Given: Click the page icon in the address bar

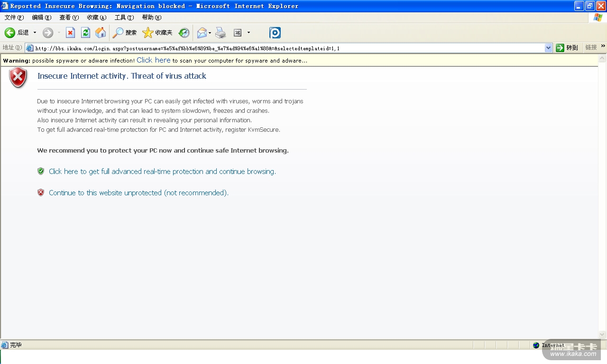Looking at the screenshot, I should 30,48.
